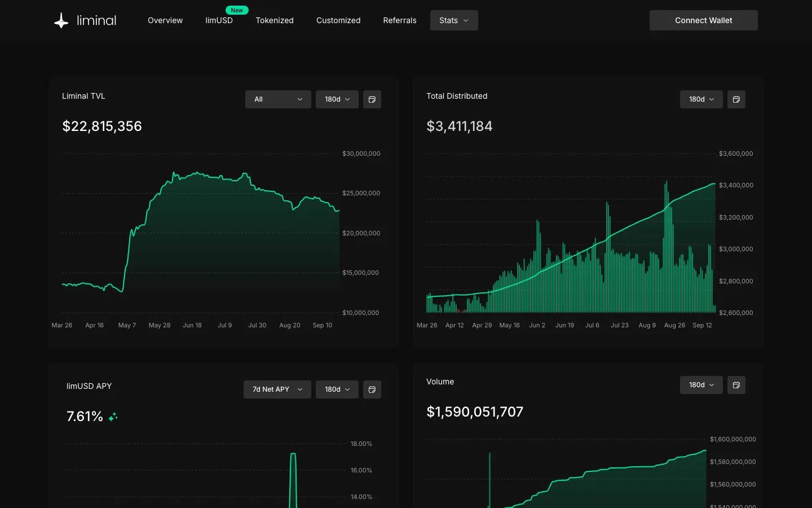Click the May 28 date label
Screen dimensions: 812x508
click(160, 325)
